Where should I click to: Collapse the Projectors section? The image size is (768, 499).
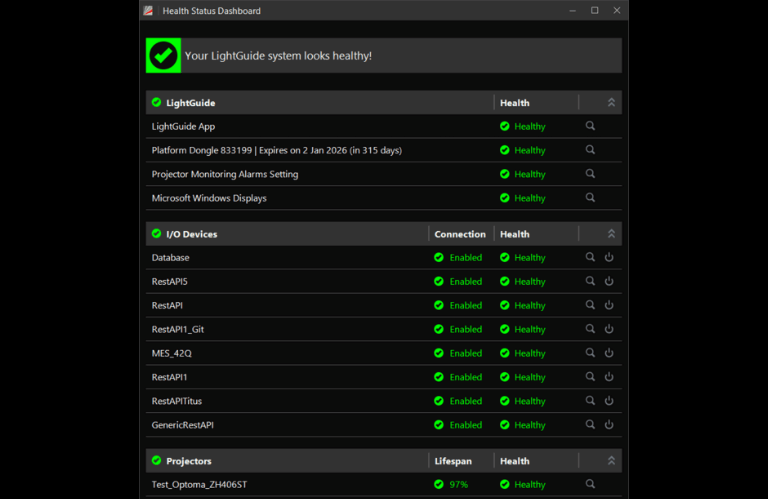point(611,461)
